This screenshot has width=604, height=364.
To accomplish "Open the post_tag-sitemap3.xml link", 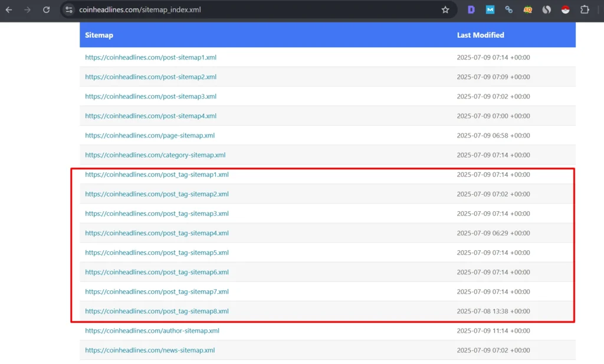I will pyautogui.click(x=157, y=214).
